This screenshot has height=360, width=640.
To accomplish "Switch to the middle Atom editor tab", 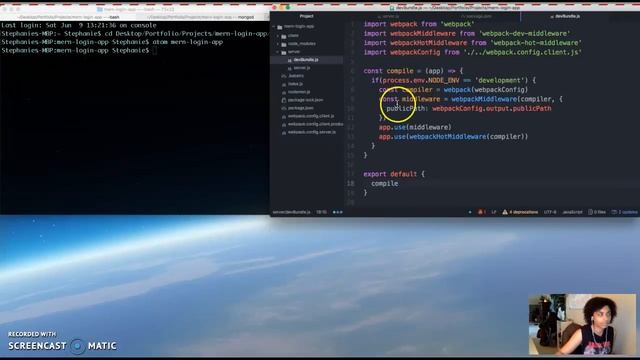I will tap(476, 16).
